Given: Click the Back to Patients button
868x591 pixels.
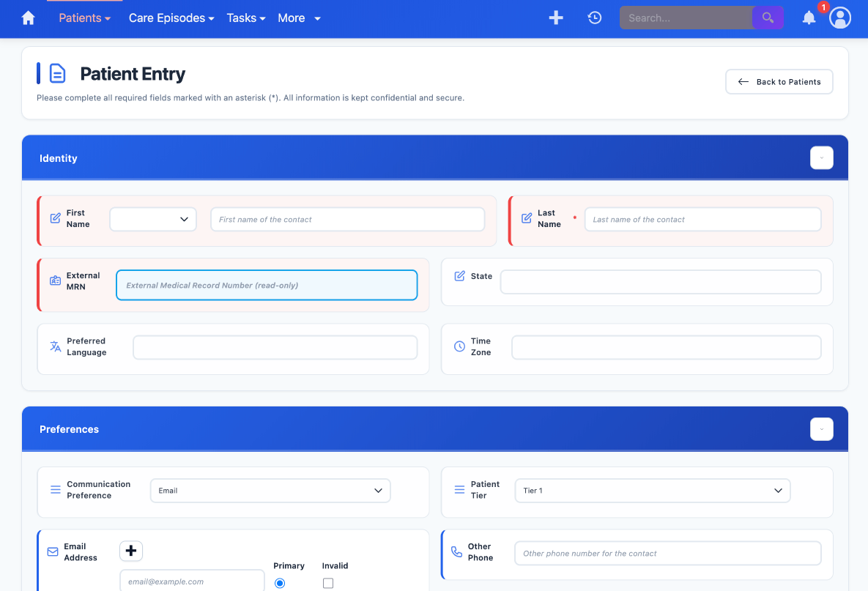Looking at the screenshot, I should 779,81.
